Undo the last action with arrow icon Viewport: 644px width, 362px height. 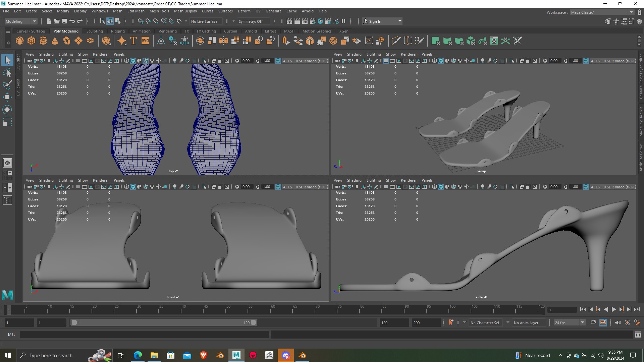coord(72,21)
